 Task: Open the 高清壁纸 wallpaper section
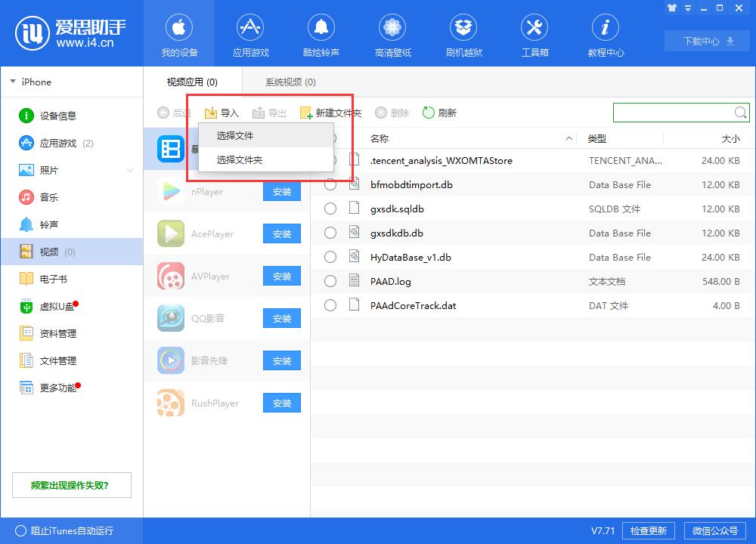[392, 34]
